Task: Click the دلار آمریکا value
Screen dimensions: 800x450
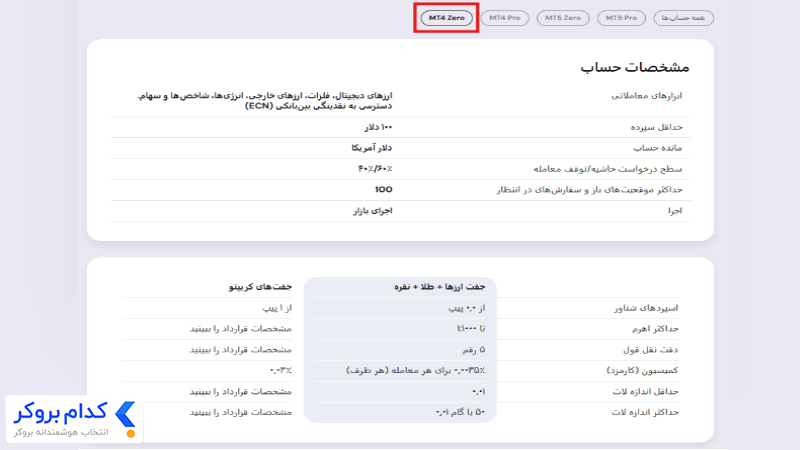Action: coord(371,148)
